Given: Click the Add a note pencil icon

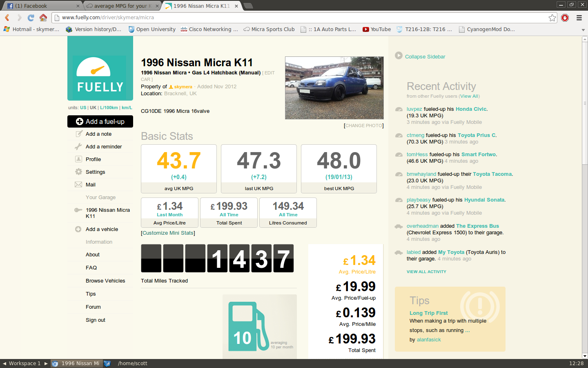Looking at the screenshot, I should coord(79,134).
